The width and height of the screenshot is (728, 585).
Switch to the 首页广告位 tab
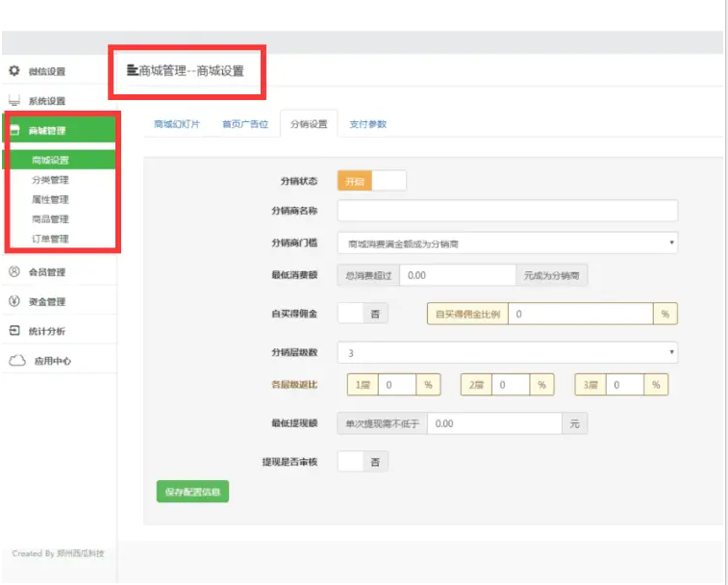coord(245,124)
